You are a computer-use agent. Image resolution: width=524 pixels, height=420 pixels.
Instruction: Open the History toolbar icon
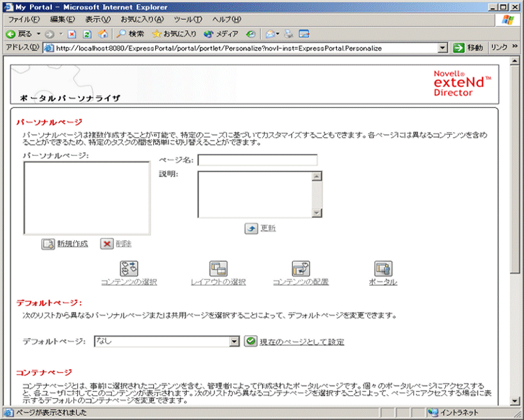pyautogui.click(x=251, y=34)
